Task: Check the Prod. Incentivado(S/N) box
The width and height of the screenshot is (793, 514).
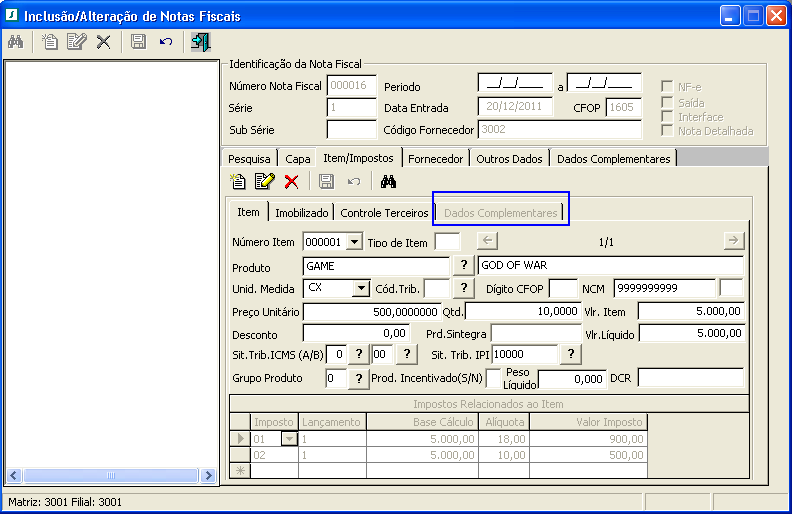Action: click(x=494, y=378)
